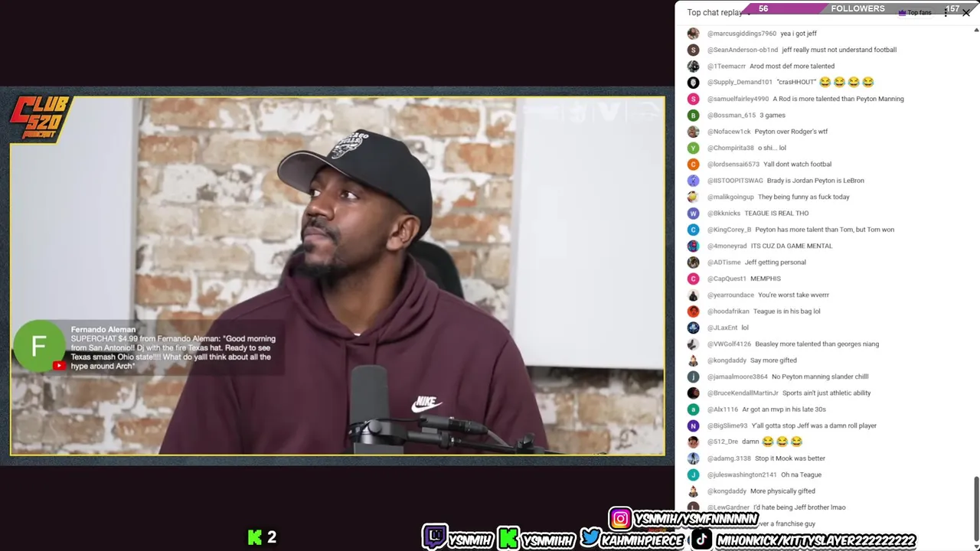Click the Twitter bird icon in overlay
This screenshot has height=551, width=980.
pyautogui.click(x=590, y=538)
